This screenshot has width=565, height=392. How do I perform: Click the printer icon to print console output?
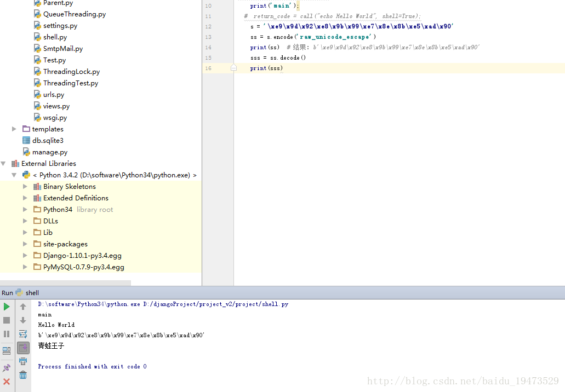click(23, 361)
